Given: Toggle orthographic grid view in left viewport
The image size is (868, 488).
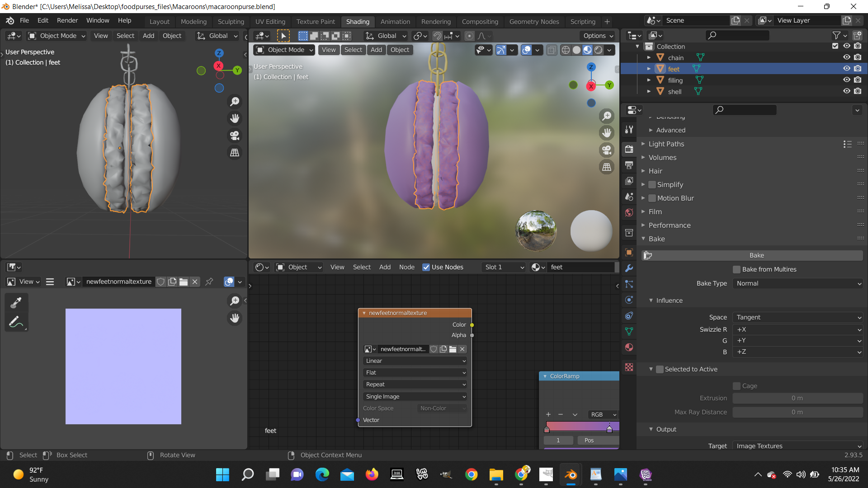Looking at the screenshot, I should tap(235, 153).
